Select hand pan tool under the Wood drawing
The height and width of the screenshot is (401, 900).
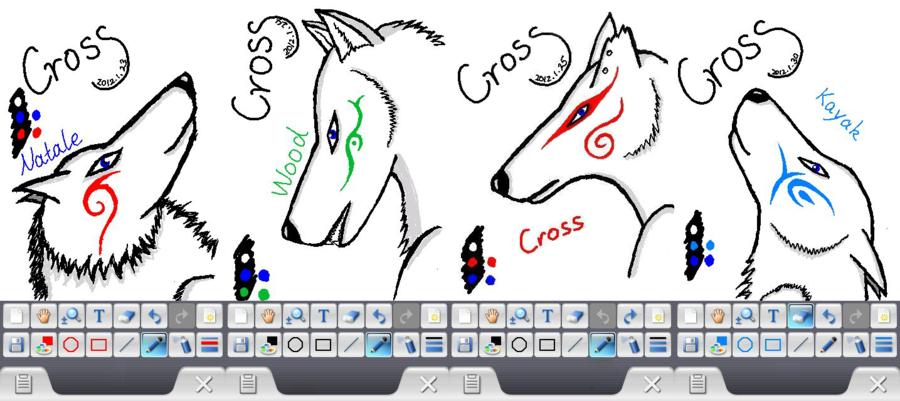tap(269, 316)
